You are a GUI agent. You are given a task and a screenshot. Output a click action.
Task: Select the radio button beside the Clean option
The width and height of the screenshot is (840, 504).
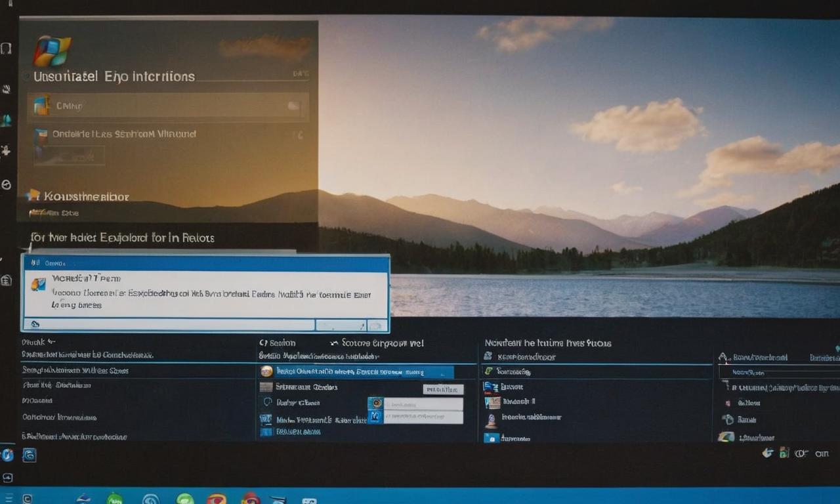(266, 402)
